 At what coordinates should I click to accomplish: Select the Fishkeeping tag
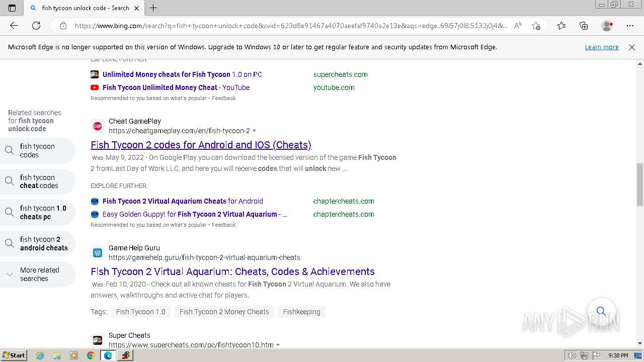click(302, 312)
